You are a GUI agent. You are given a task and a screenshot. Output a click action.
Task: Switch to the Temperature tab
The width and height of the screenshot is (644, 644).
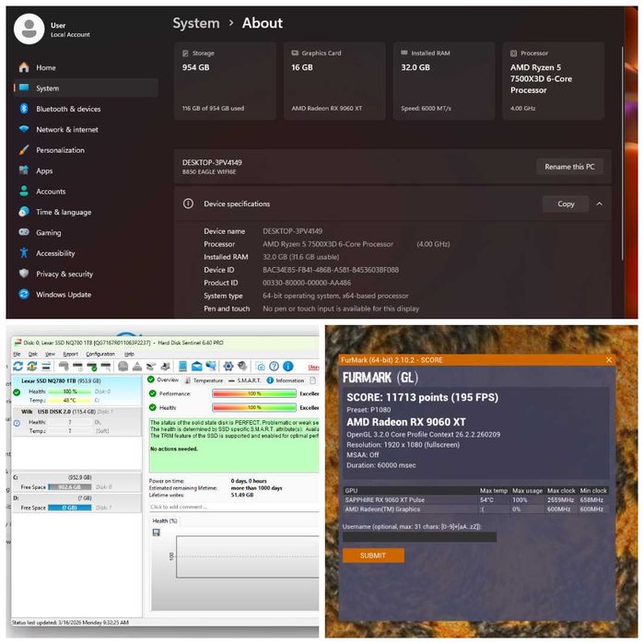coord(204,381)
